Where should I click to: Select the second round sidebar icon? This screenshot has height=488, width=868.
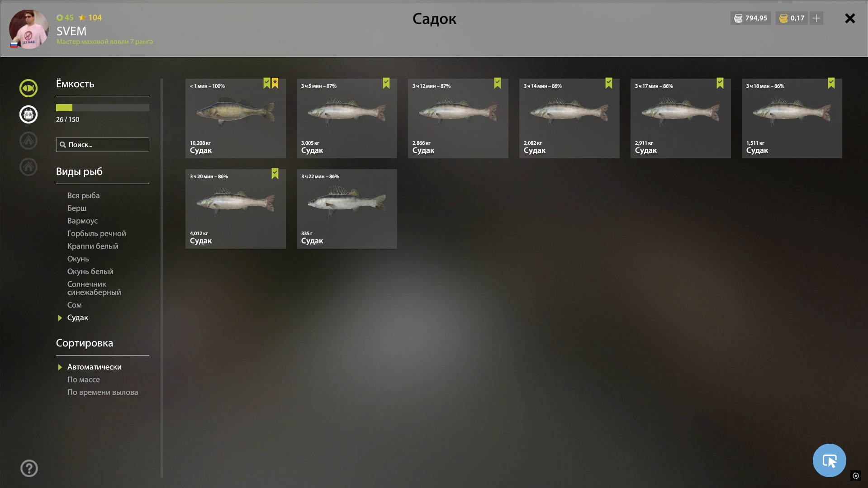click(28, 114)
